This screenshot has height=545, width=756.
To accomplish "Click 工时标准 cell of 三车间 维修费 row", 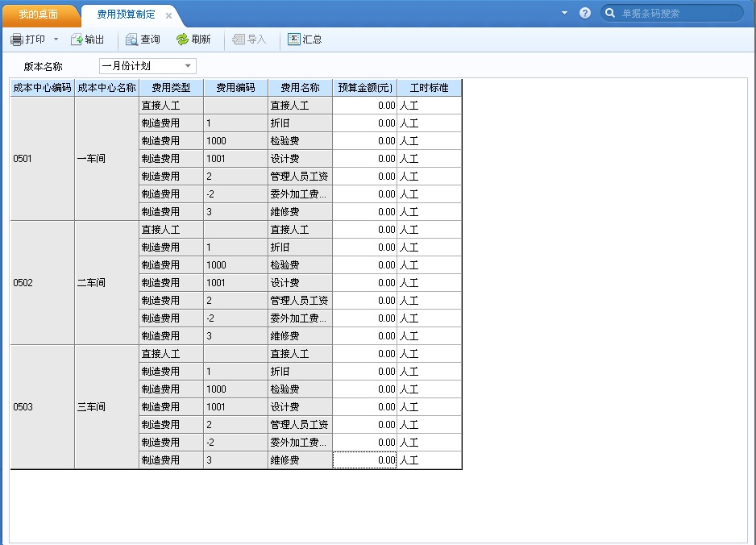I will click(430, 460).
